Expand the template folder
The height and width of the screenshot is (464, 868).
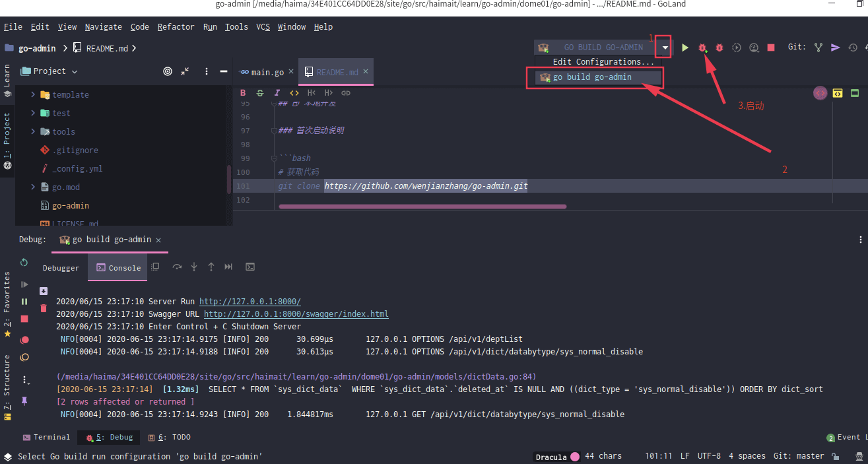33,94
